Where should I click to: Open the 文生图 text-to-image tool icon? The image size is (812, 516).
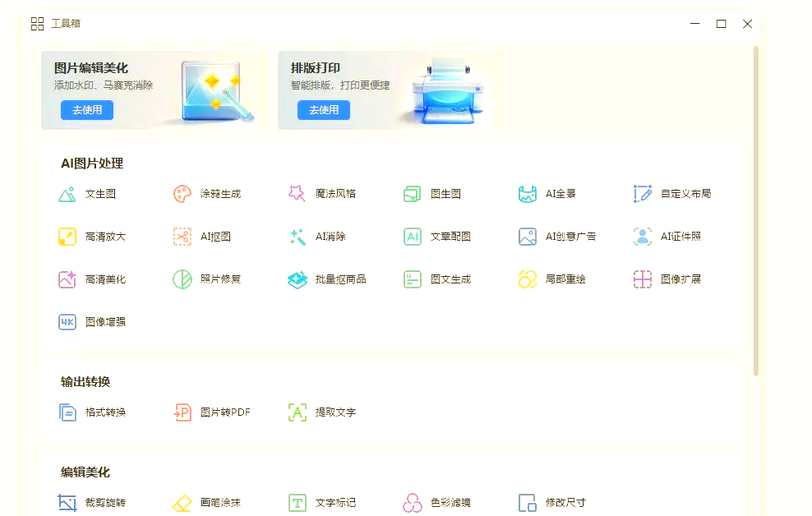[x=67, y=194]
